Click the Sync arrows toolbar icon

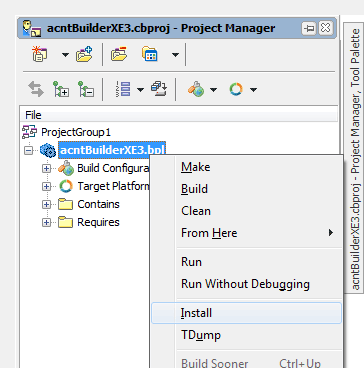coord(36,89)
